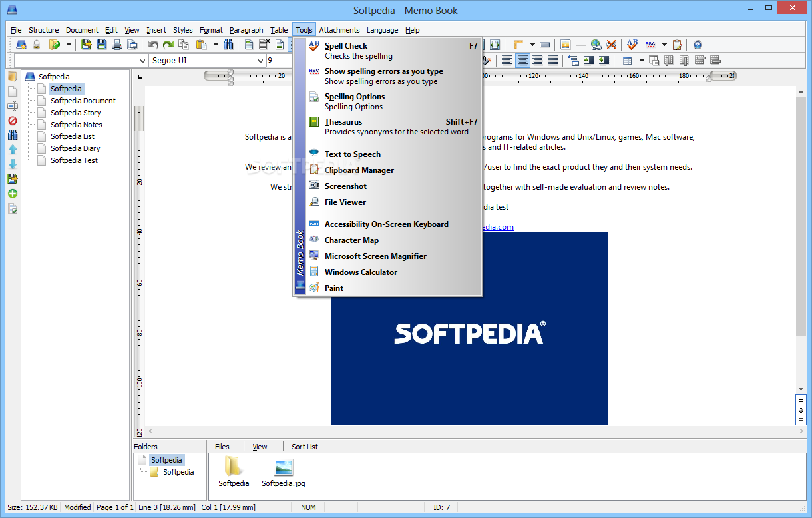Click the blue Help question mark icon
This screenshot has height=518, width=812.
(x=698, y=45)
